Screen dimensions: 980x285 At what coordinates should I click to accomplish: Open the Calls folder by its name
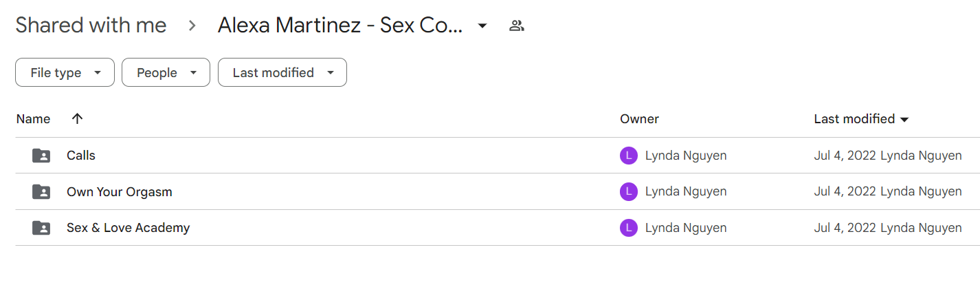[x=81, y=156]
